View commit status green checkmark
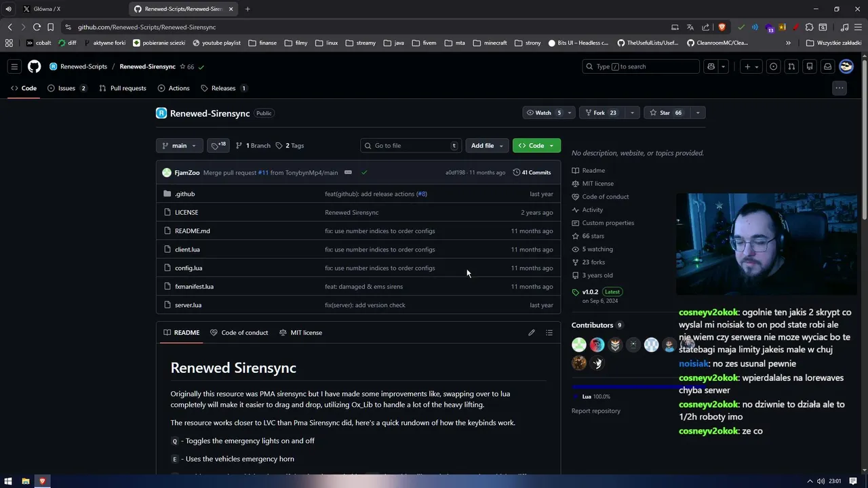 364,172
